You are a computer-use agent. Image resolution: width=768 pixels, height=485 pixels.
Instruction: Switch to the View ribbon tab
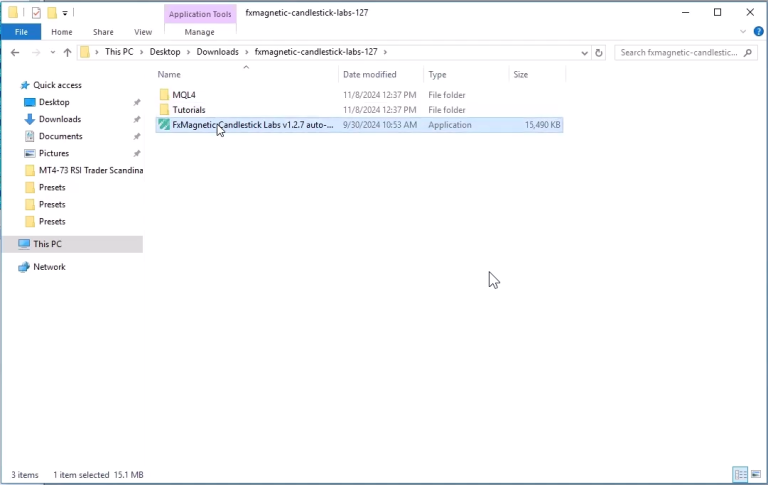pos(143,32)
